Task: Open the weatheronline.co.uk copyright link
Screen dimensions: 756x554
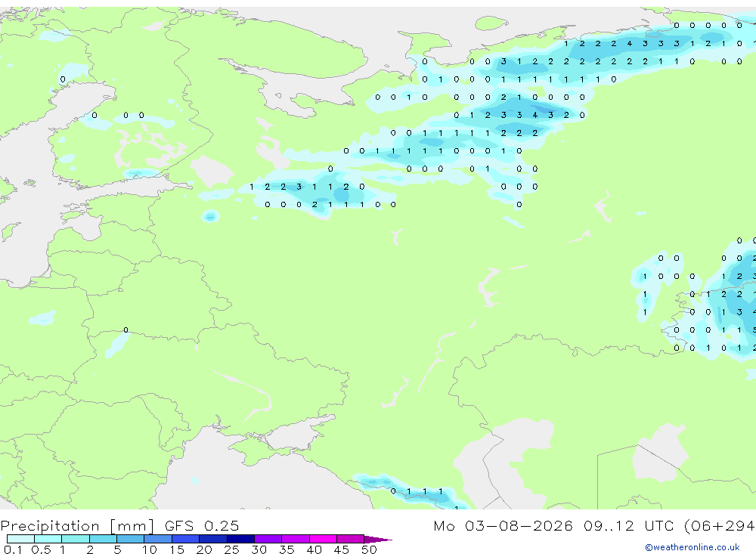Action: [x=692, y=547]
